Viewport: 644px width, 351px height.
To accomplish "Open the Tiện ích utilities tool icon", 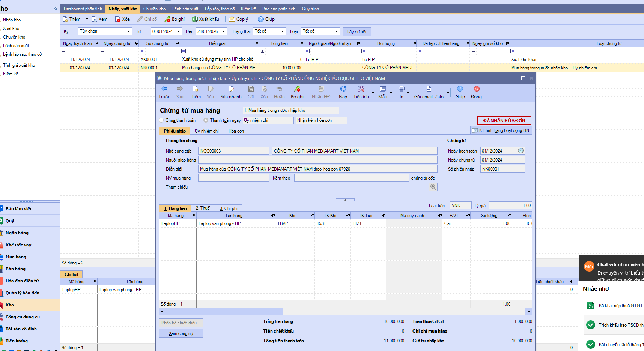I will [x=361, y=89].
